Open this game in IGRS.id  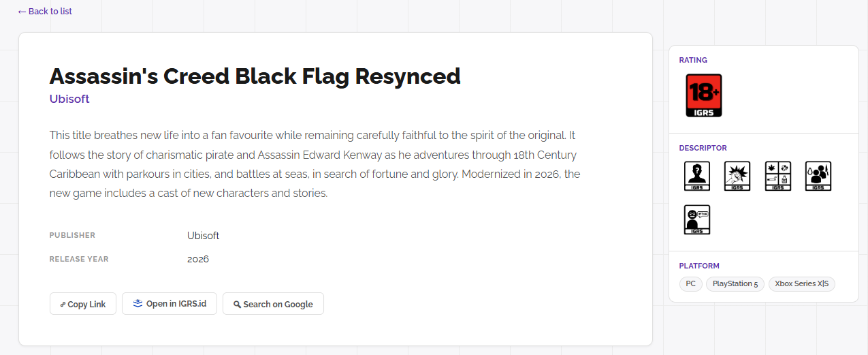pyautogui.click(x=170, y=304)
